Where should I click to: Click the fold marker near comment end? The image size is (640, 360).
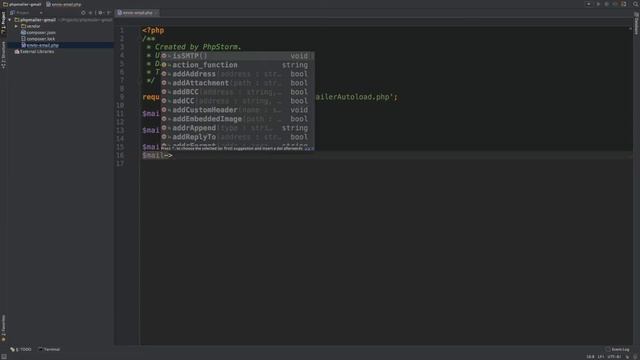point(139,80)
